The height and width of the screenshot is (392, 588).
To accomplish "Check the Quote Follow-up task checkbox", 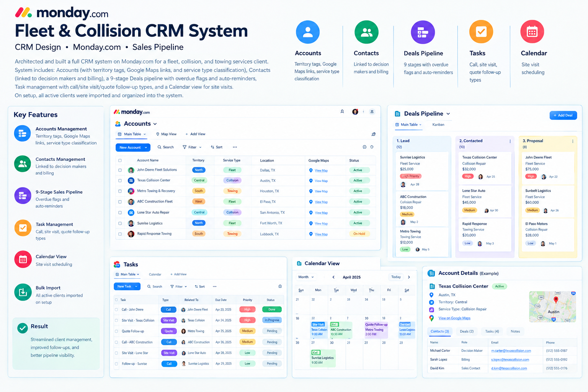I will [x=116, y=331].
